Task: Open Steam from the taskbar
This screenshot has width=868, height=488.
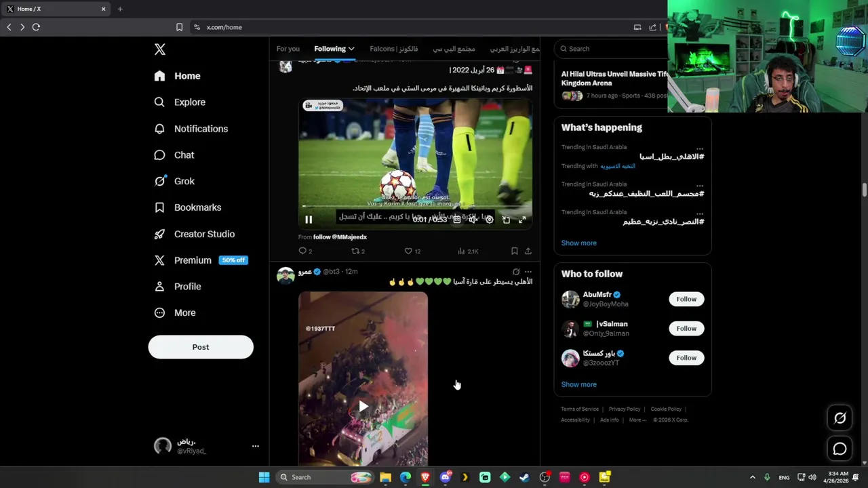Action: (524, 477)
